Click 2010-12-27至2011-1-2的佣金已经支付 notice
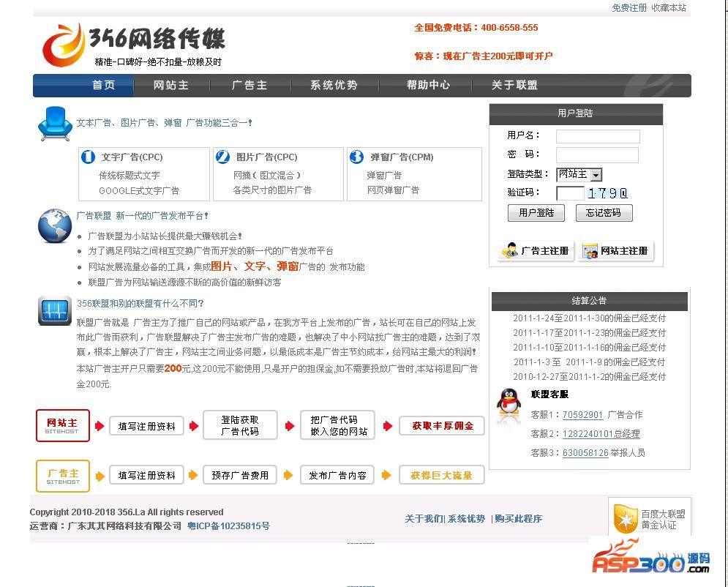Image resolution: width=728 pixels, height=587 pixels. [x=589, y=377]
